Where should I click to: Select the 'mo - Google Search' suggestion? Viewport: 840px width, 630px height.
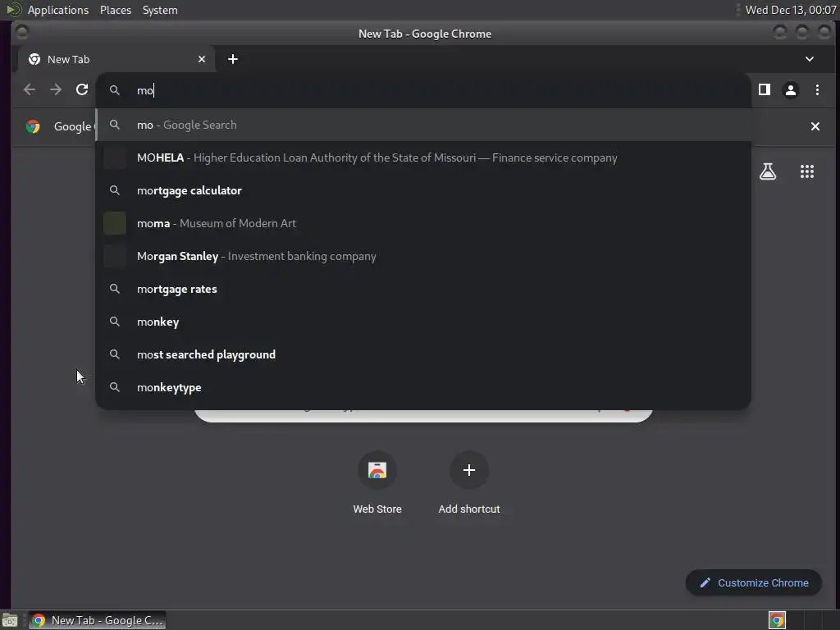[x=423, y=125]
